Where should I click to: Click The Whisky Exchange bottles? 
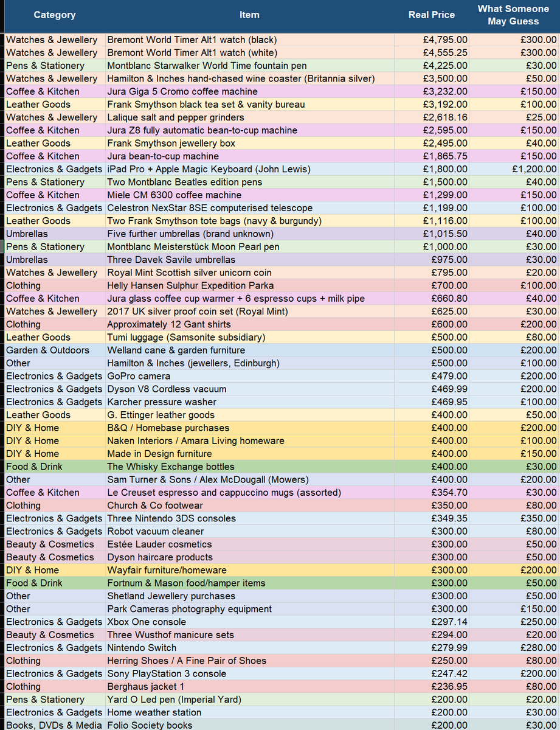tap(250, 467)
